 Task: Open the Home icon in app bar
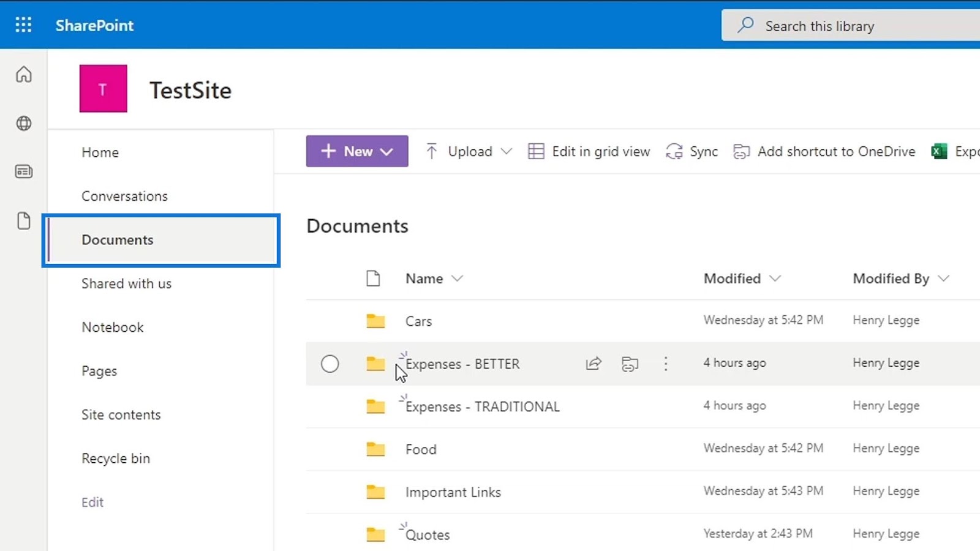pyautogui.click(x=23, y=74)
